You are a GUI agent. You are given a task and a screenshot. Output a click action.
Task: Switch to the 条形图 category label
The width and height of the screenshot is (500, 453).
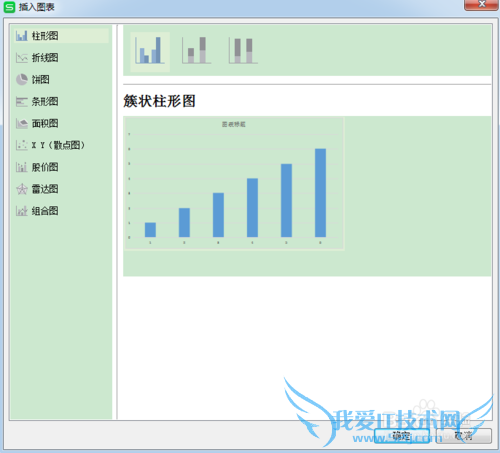pyautogui.click(x=45, y=101)
